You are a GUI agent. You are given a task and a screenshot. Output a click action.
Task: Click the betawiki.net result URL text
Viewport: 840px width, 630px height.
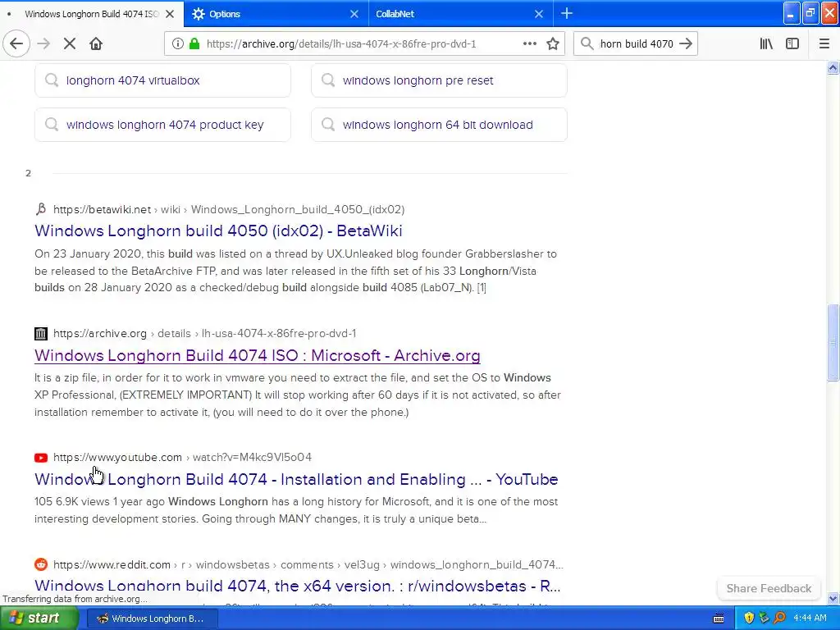point(229,209)
